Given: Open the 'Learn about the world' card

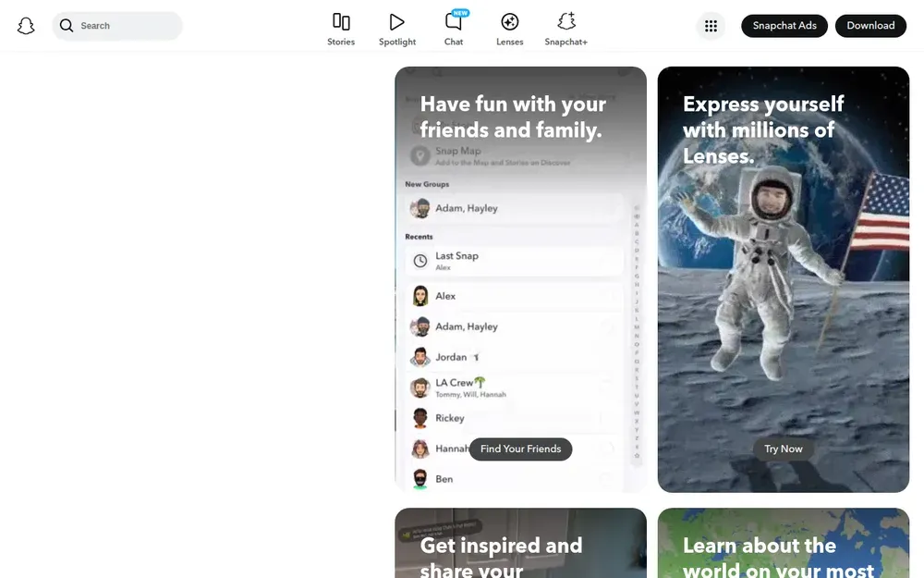Looking at the screenshot, I should (784, 543).
